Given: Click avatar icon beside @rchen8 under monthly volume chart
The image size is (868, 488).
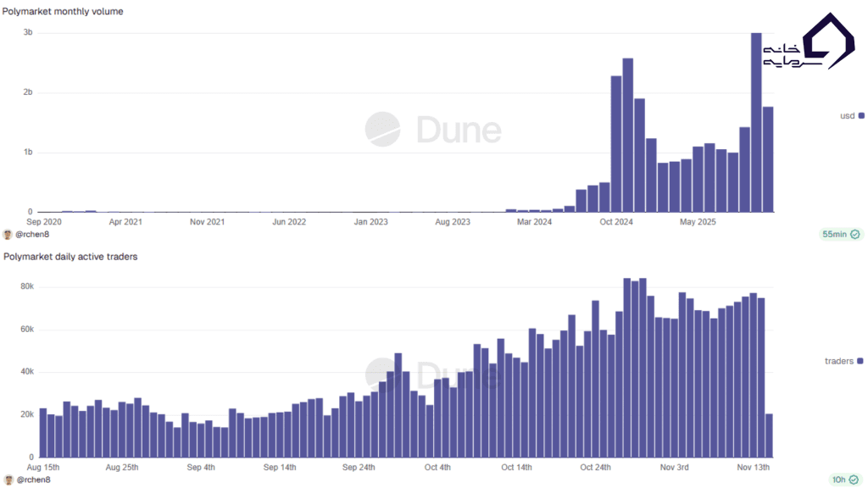Looking at the screenshot, I should (x=8, y=235).
